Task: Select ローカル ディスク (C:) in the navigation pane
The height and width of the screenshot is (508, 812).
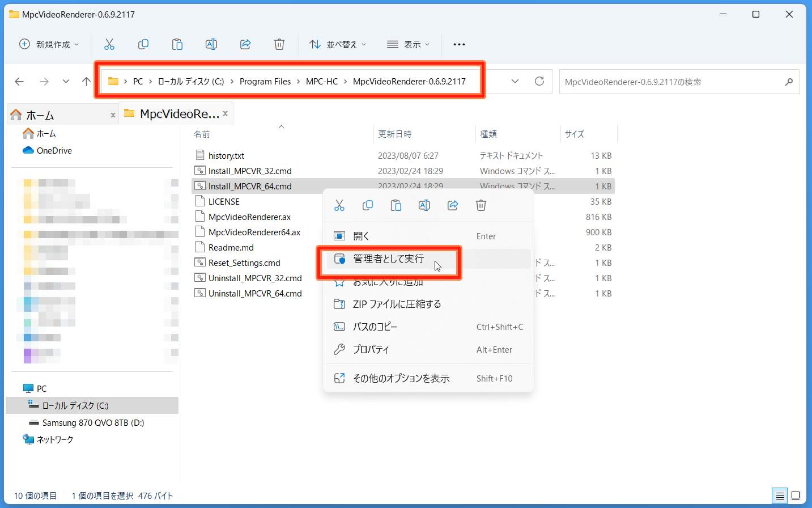Action: [x=92, y=405]
